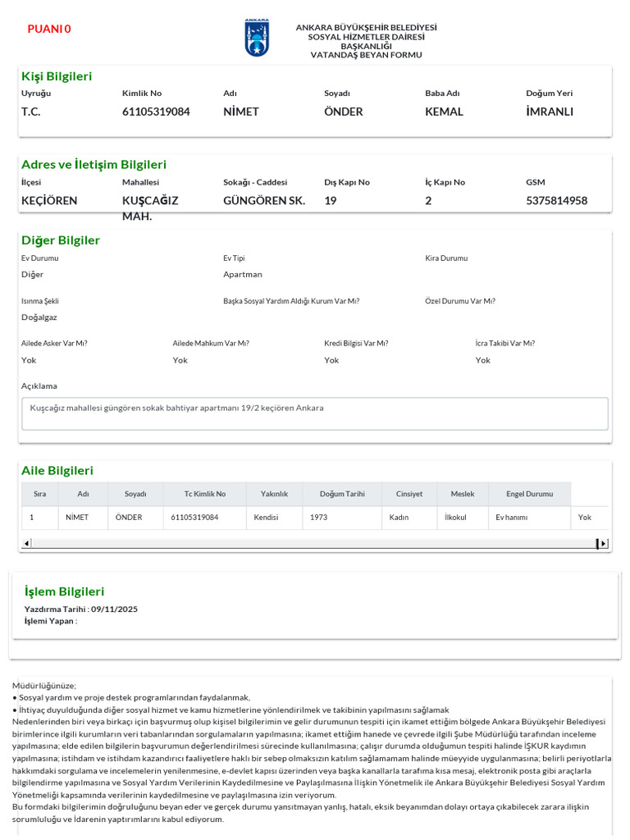Click the GSM number 5375814958
This screenshot has width=630, height=840.
point(557,200)
